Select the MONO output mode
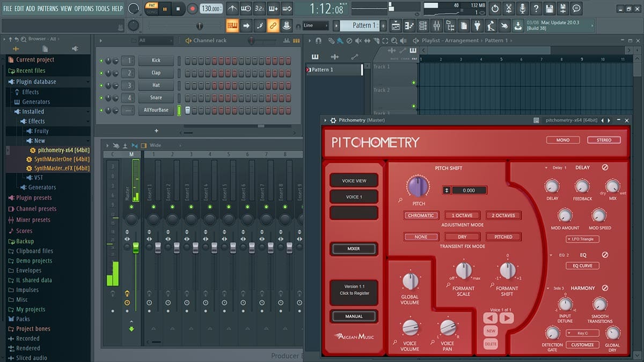 pyautogui.click(x=563, y=140)
